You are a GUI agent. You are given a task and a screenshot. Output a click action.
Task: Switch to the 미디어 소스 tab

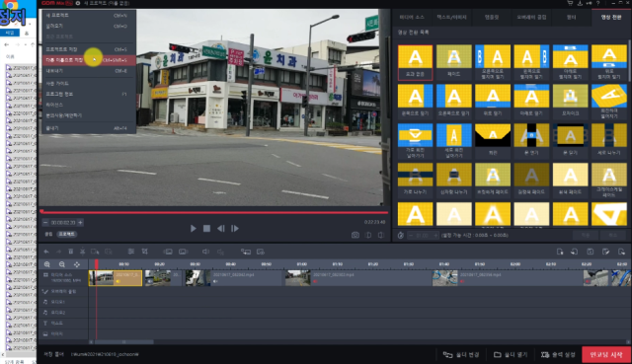coord(412,18)
